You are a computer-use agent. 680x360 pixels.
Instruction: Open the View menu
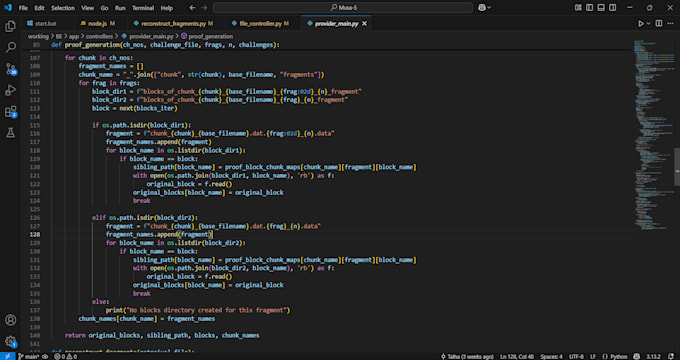[88, 8]
